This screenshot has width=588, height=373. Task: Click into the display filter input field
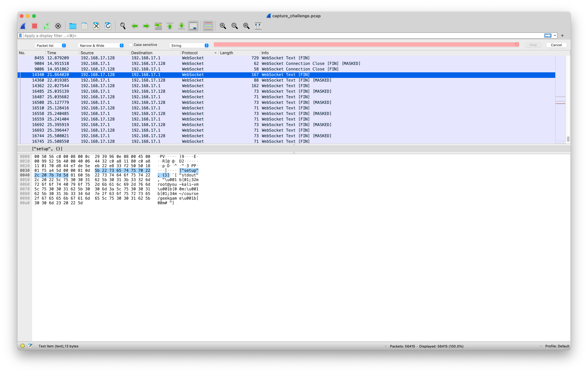coord(283,36)
